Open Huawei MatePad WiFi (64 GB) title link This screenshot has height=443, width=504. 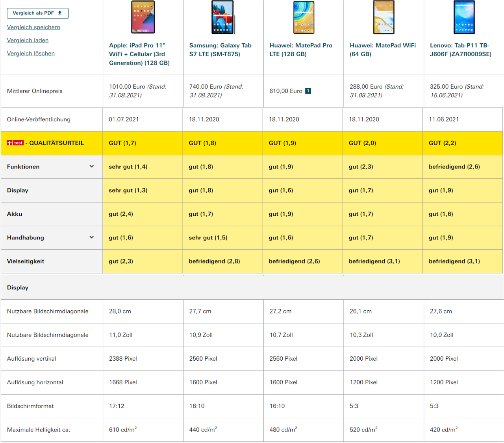coord(383,50)
